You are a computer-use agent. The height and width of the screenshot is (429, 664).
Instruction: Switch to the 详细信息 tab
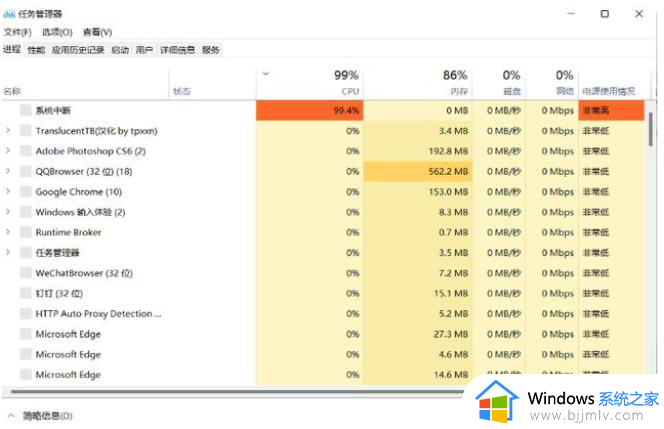(x=177, y=50)
